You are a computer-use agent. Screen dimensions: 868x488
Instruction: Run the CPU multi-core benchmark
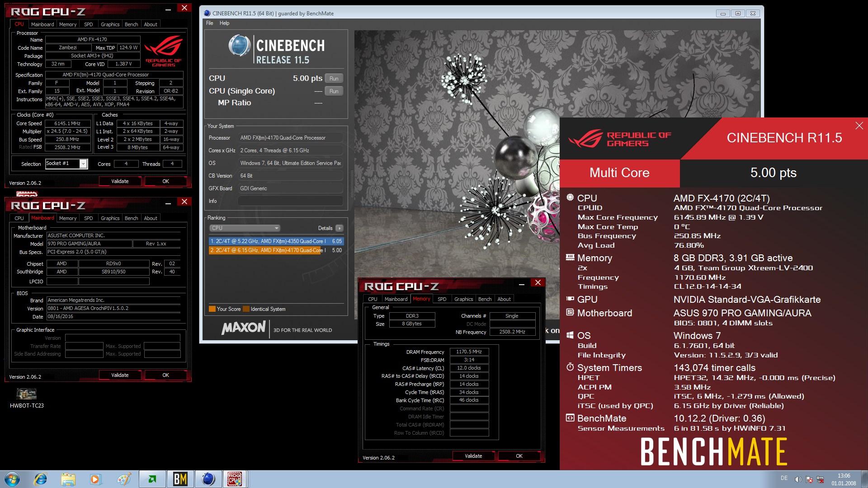tap(334, 78)
